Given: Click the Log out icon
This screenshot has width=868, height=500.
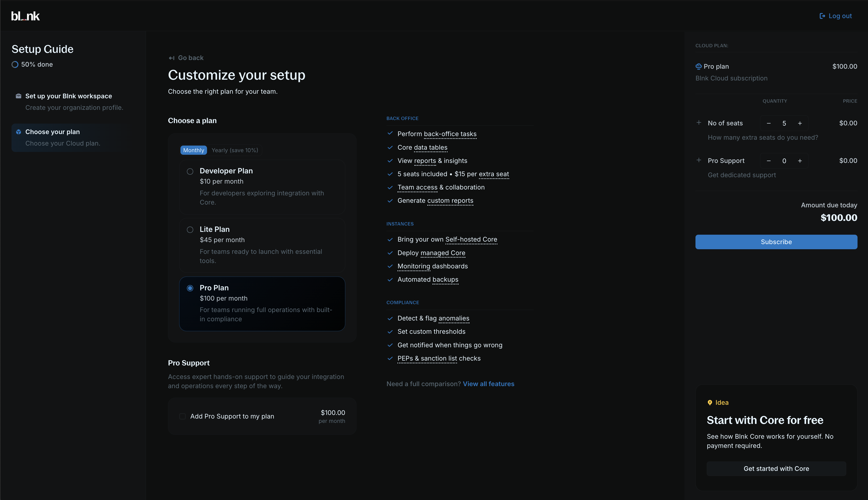Looking at the screenshot, I should click(x=822, y=16).
